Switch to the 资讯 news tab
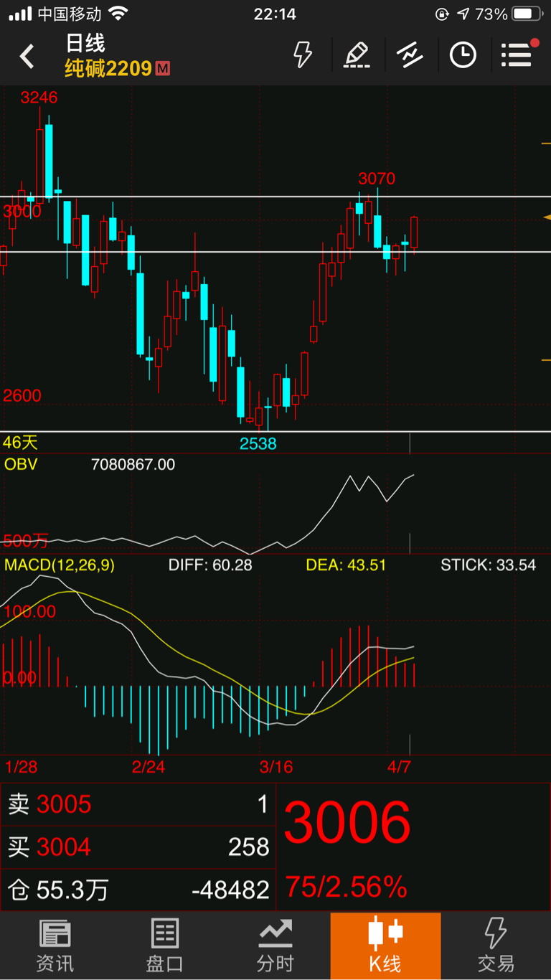551x980 pixels. 55,946
